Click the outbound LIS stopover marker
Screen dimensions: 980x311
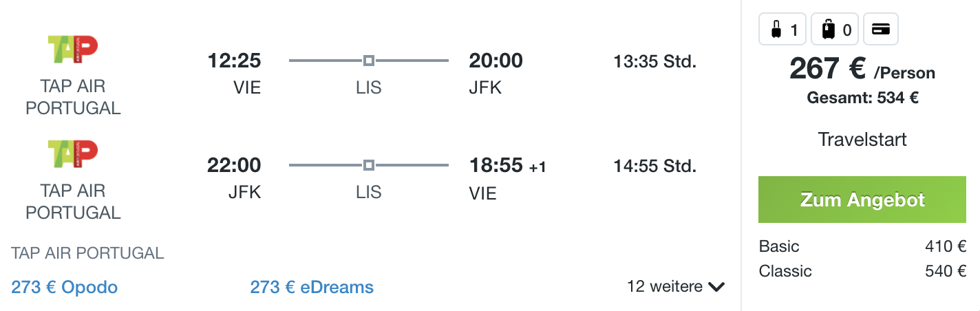(x=369, y=61)
